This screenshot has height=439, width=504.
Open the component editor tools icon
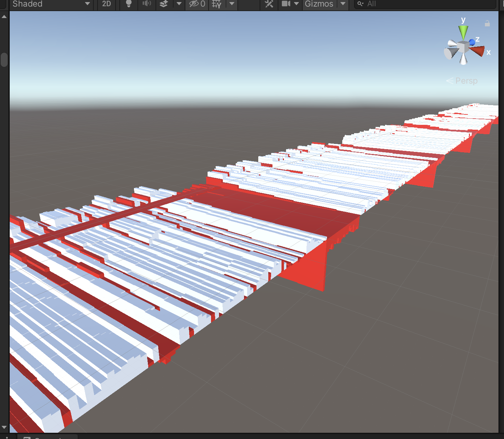269,4
